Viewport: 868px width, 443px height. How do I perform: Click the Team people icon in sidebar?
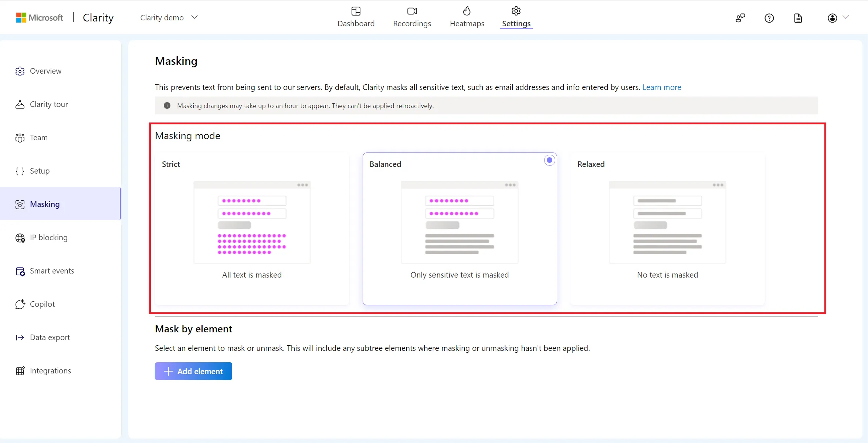point(20,138)
